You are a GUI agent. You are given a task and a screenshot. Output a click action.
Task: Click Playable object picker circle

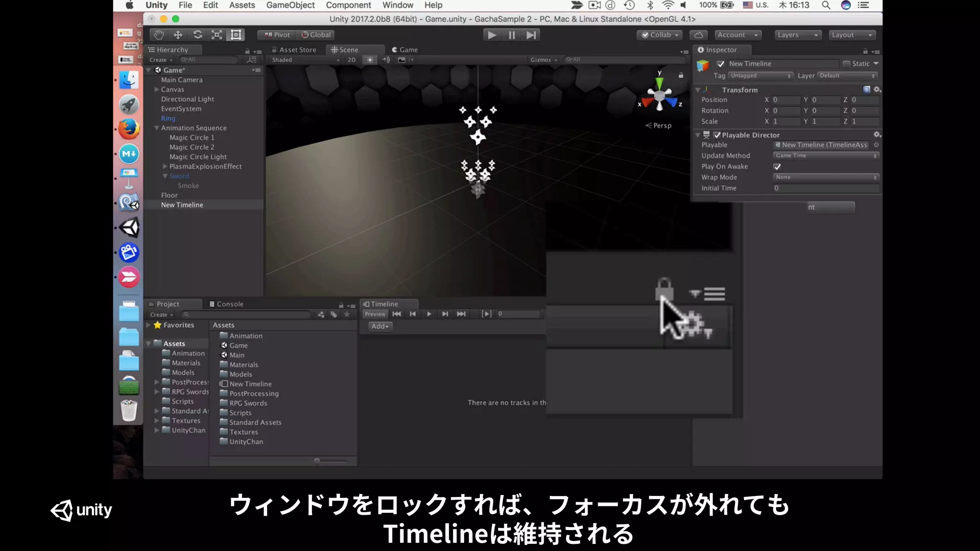(x=876, y=145)
